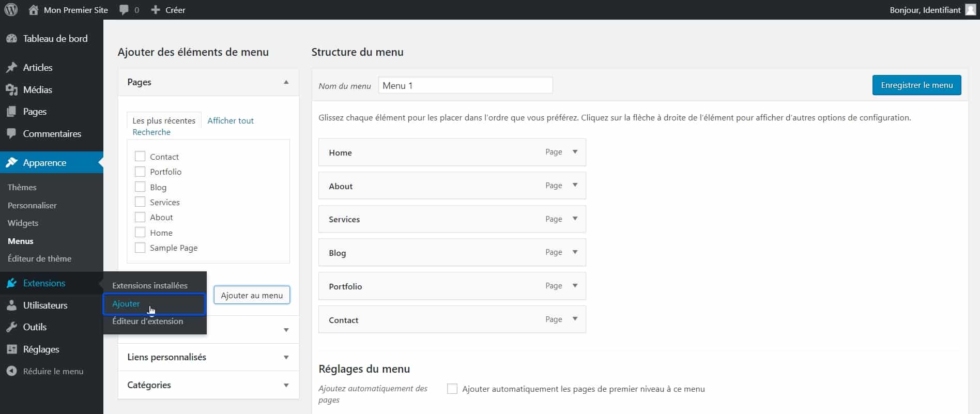Expand the Liens personnalisés section
The image size is (980, 414).
[286, 357]
